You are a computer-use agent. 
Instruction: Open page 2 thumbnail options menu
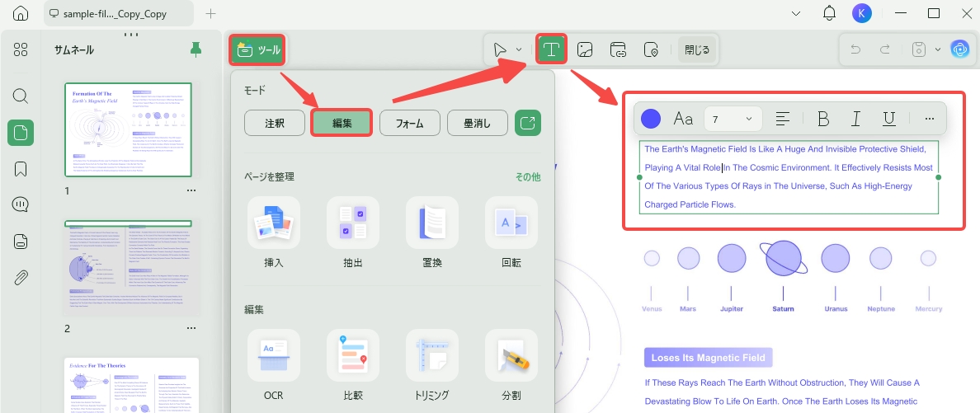(x=191, y=329)
